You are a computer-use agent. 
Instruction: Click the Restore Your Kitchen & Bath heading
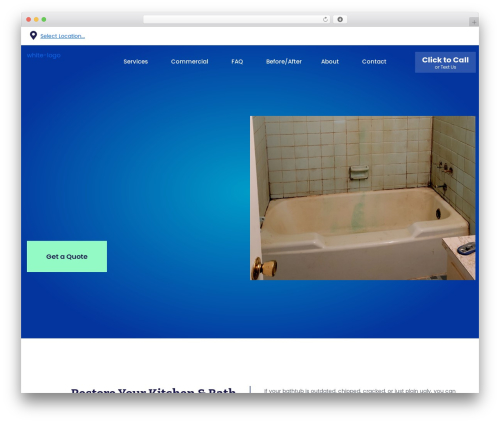pyautogui.click(x=153, y=390)
